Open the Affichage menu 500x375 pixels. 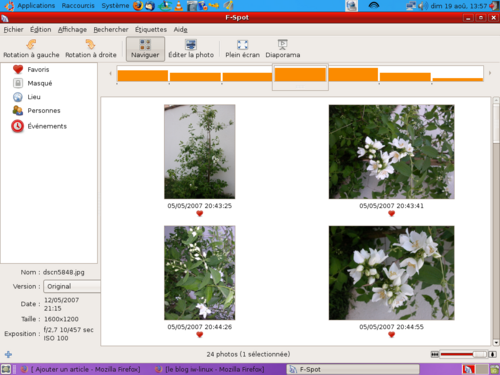pyautogui.click(x=72, y=30)
